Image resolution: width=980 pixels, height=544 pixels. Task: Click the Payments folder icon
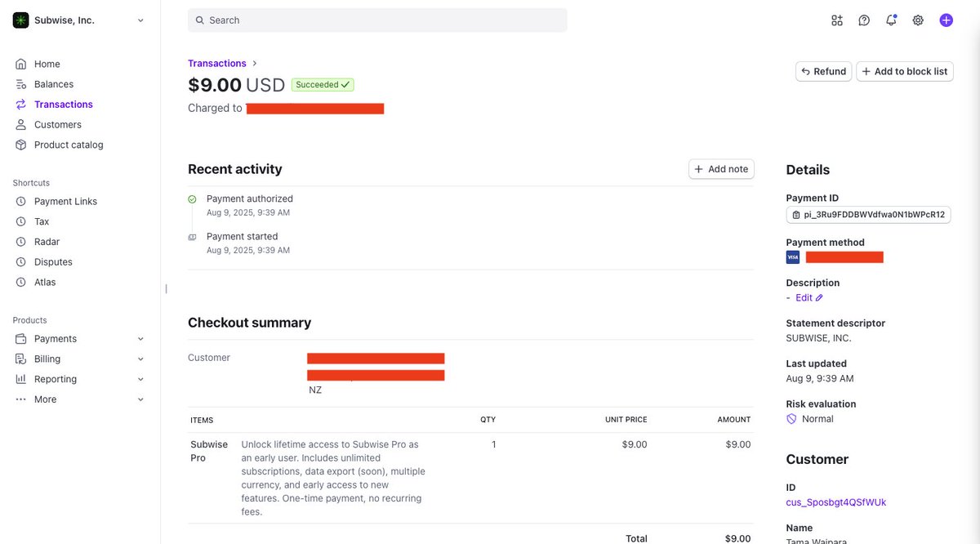[x=21, y=339]
